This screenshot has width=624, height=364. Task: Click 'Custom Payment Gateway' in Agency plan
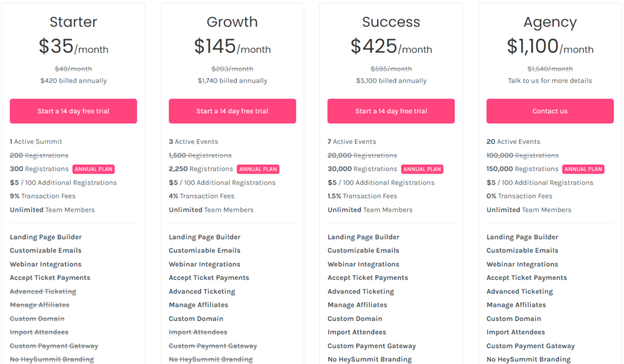pos(531,346)
